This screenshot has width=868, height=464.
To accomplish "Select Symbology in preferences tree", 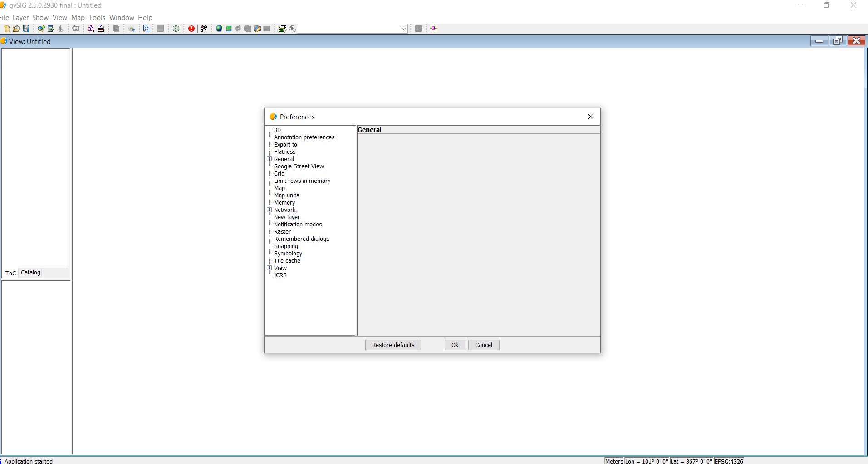I will (x=288, y=254).
